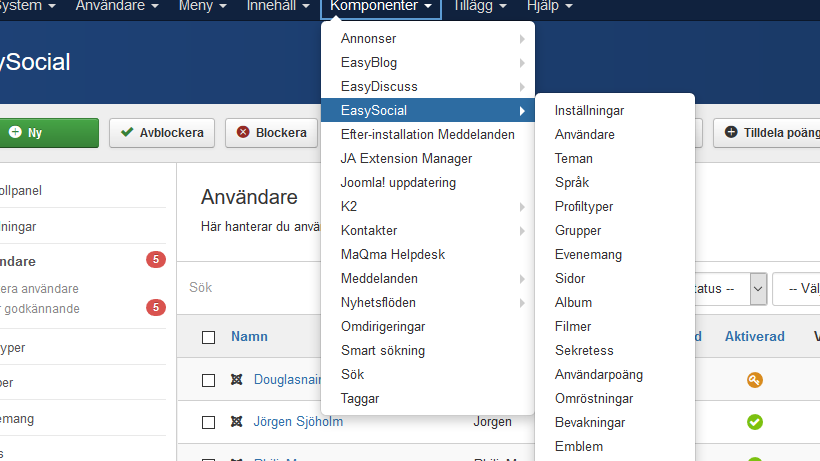The height and width of the screenshot is (461, 820).
Task: Select Inställningar from EasySocial submenu
Action: (589, 110)
